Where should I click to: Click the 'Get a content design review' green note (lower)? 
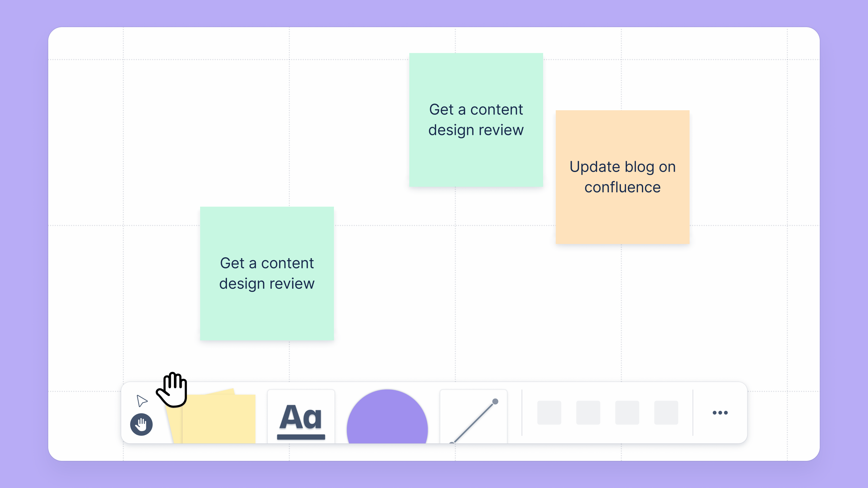pos(267,274)
